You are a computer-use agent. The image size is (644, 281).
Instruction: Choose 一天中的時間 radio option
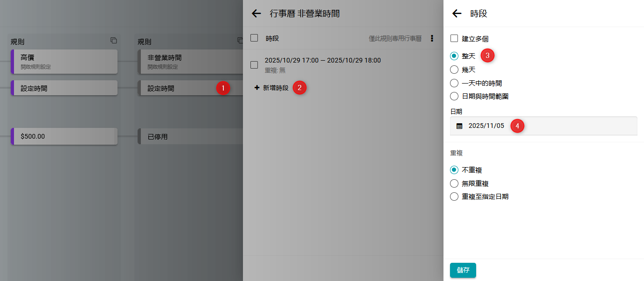tap(454, 83)
